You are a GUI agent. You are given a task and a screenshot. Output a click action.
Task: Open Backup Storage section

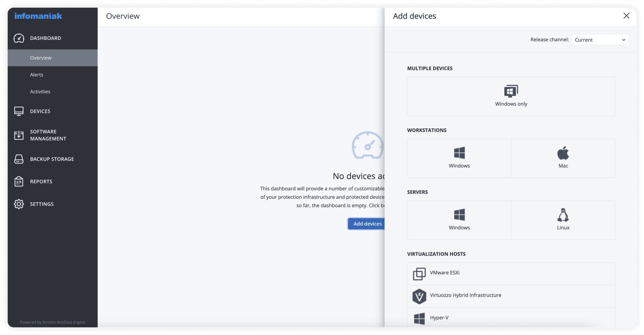(x=53, y=159)
